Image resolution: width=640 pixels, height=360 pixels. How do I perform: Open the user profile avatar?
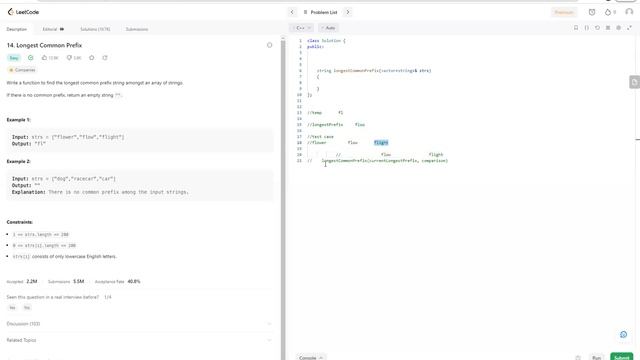click(x=629, y=12)
